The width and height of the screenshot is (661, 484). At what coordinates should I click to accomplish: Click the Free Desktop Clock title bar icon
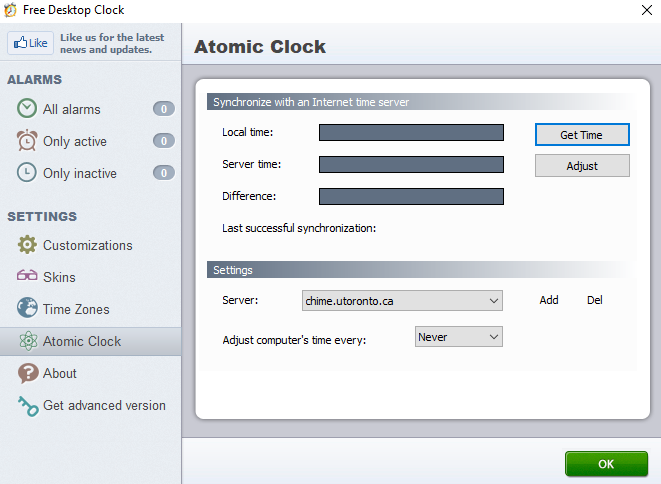(x=10, y=10)
